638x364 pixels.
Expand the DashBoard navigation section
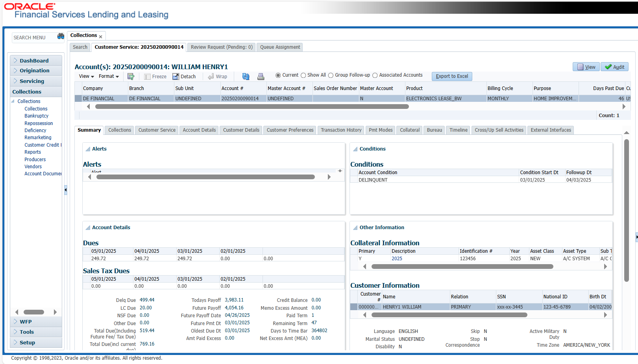(x=15, y=60)
